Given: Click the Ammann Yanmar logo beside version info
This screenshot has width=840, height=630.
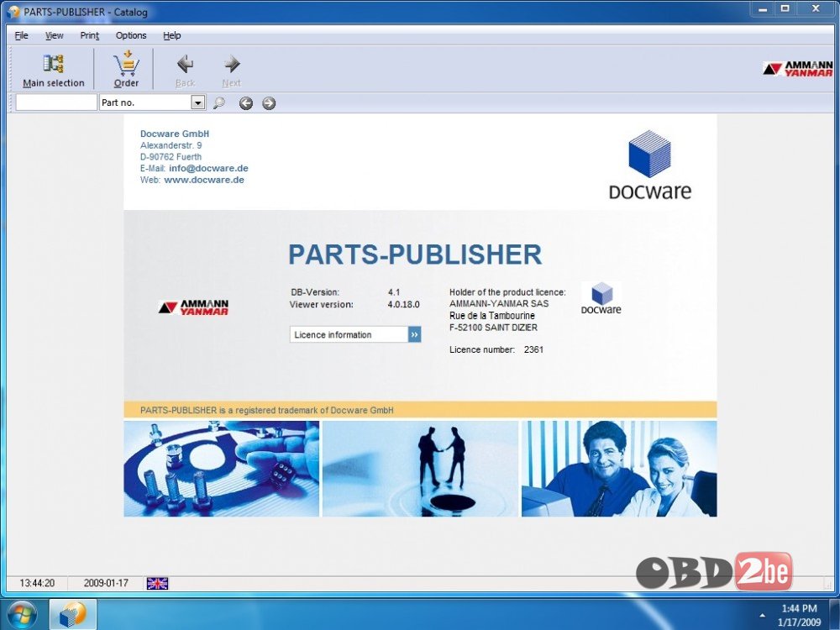Looking at the screenshot, I should [193, 307].
